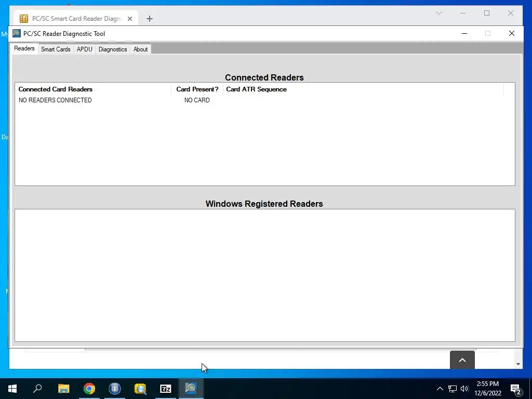532x399 pixels.
Task: Select the Diagnostics tab
Action: tap(113, 49)
